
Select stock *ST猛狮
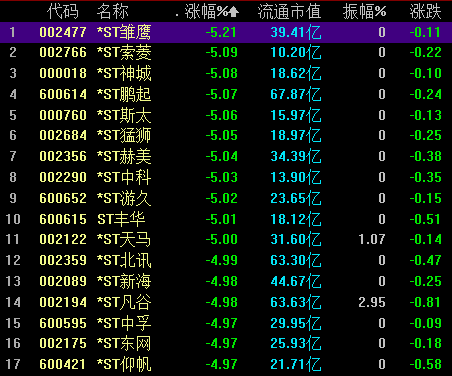(124, 135)
